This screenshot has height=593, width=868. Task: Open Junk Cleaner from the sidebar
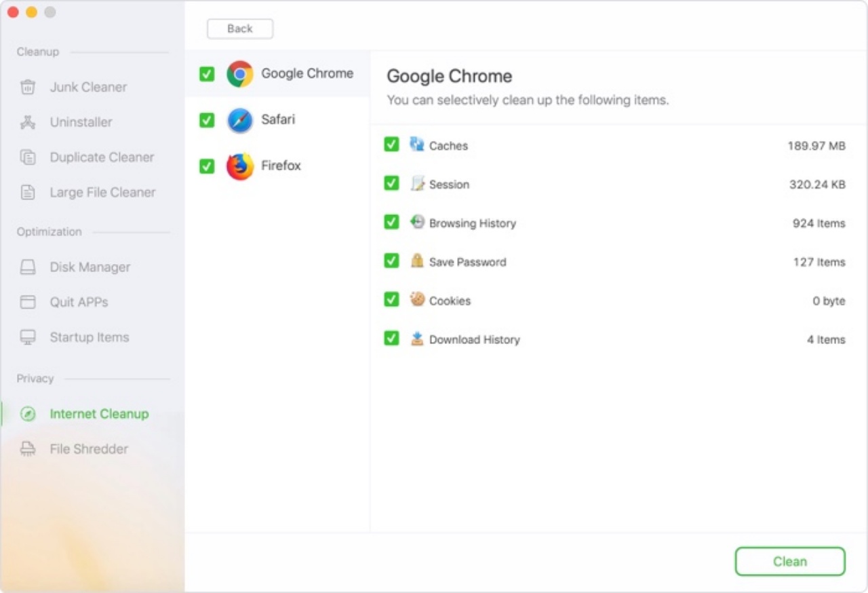click(x=88, y=87)
